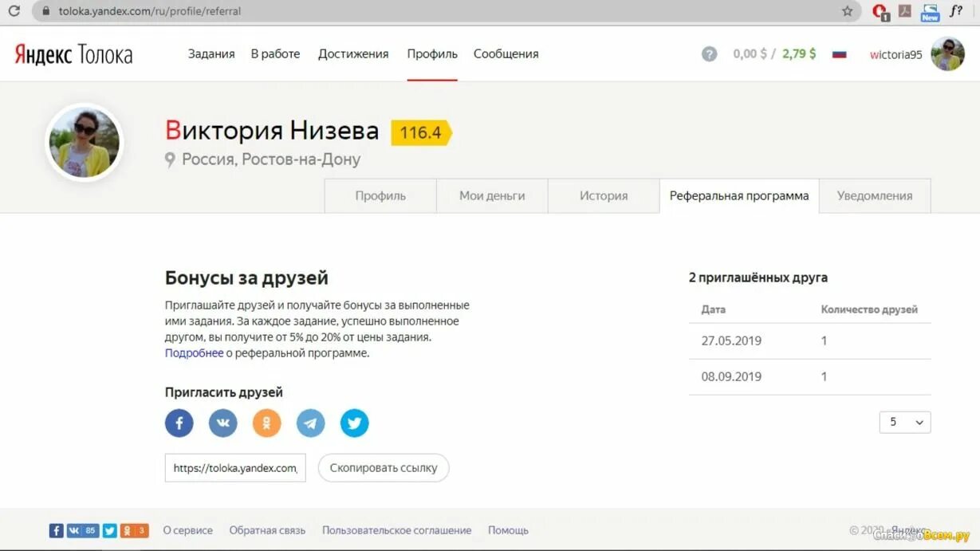Viewport: 980px width, 551px height.
Task: Click the 116.4 rating badge
Action: click(x=421, y=132)
